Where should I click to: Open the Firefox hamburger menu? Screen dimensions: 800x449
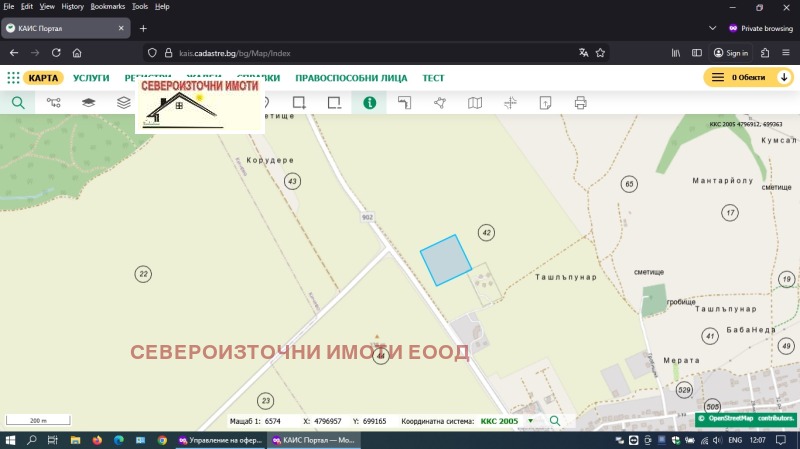click(x=786, y=53)
